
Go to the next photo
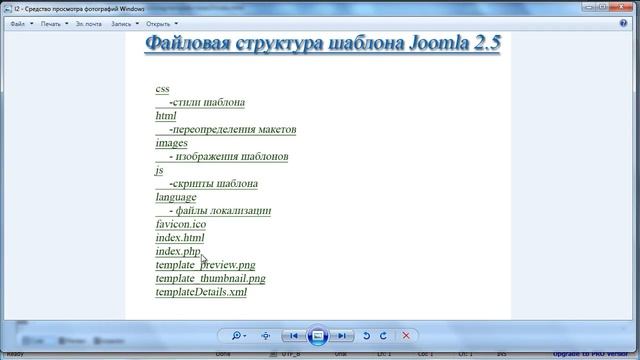(x=342, y=336)
